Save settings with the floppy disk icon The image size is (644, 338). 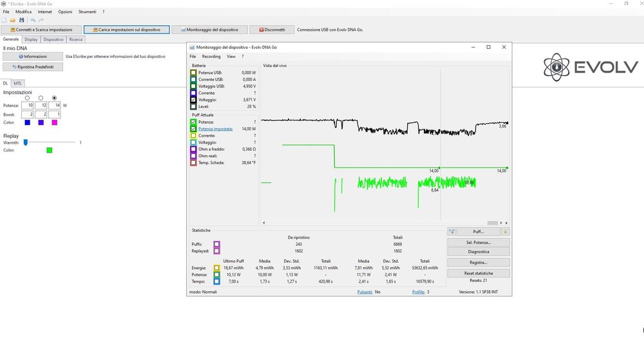tap(22, 20)
